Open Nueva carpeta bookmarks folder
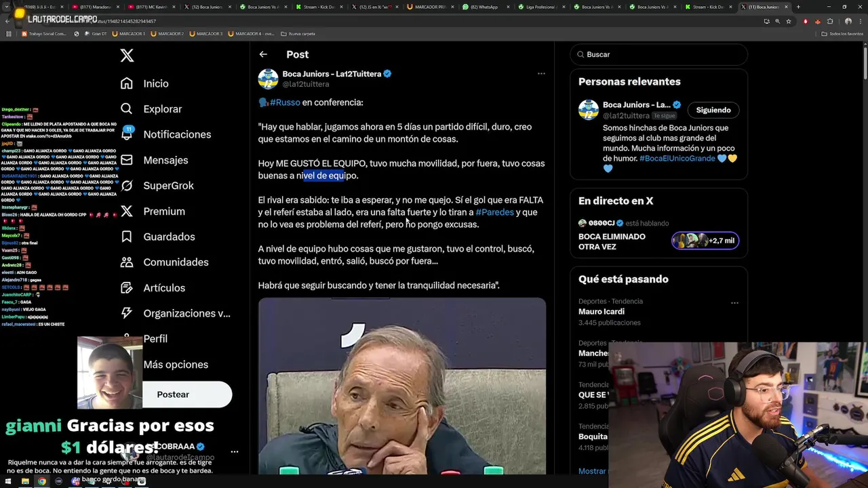 click(x=297, y=33)
